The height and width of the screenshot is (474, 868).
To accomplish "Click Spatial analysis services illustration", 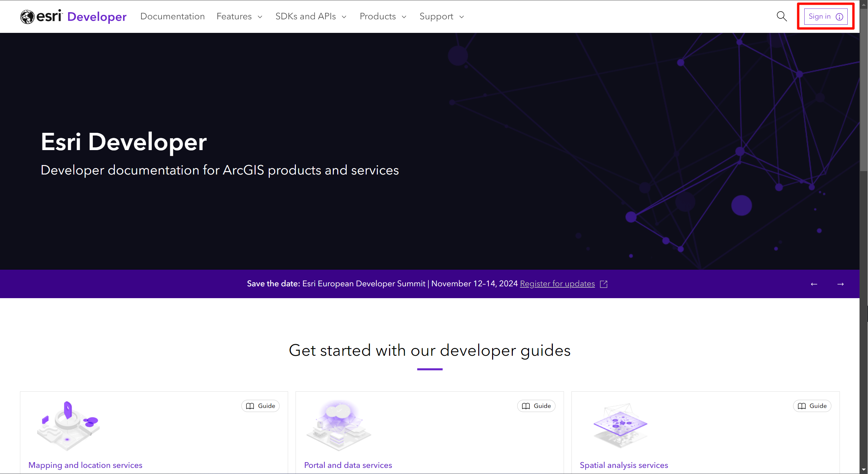I will (620, 426).
